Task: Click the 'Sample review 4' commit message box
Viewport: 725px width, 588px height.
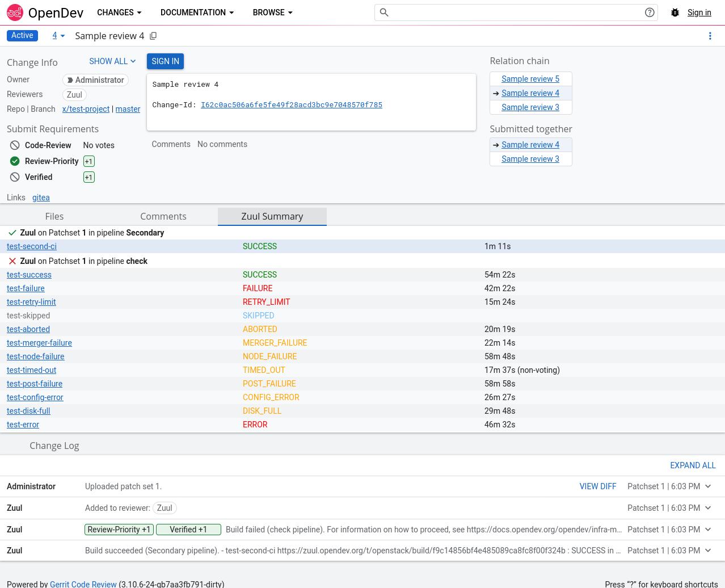Action: point(311,102)
